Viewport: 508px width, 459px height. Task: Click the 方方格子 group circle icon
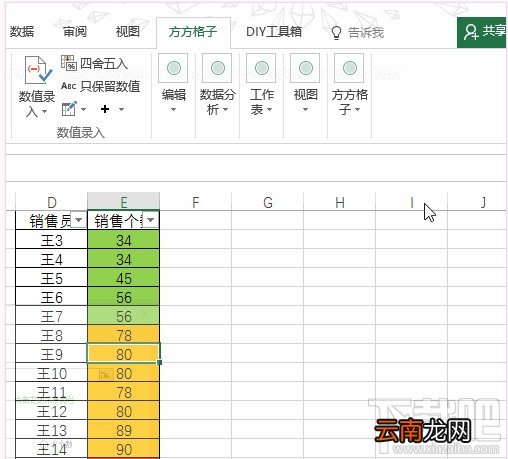[349, 68]
